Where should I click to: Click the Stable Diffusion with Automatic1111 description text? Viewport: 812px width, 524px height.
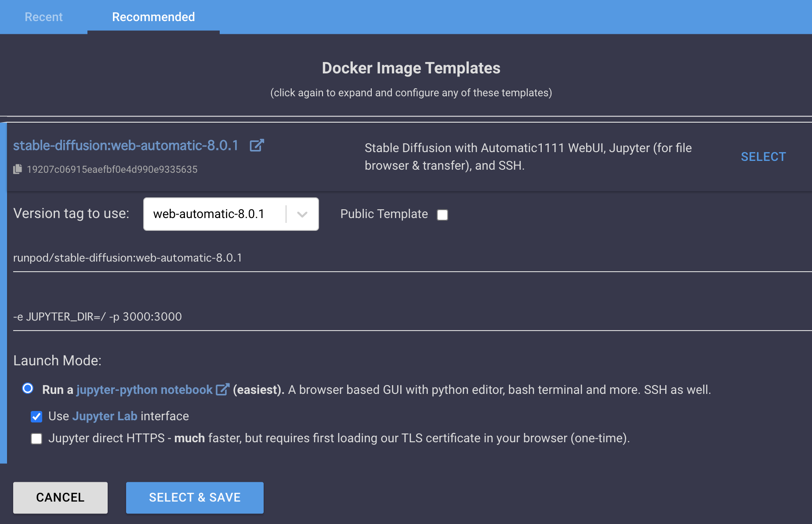pos(528,157)
